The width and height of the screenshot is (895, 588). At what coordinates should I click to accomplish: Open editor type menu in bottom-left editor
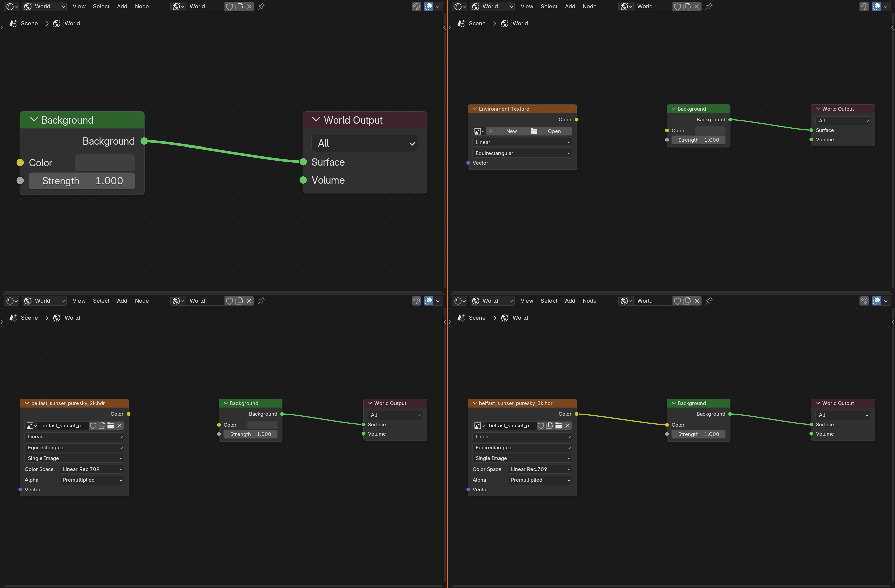coord(12,301)
